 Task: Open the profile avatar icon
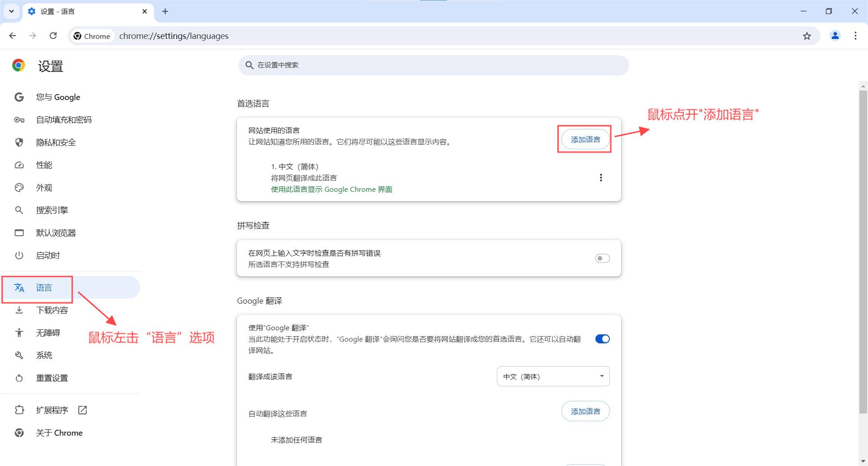click(x=835, y=36)
